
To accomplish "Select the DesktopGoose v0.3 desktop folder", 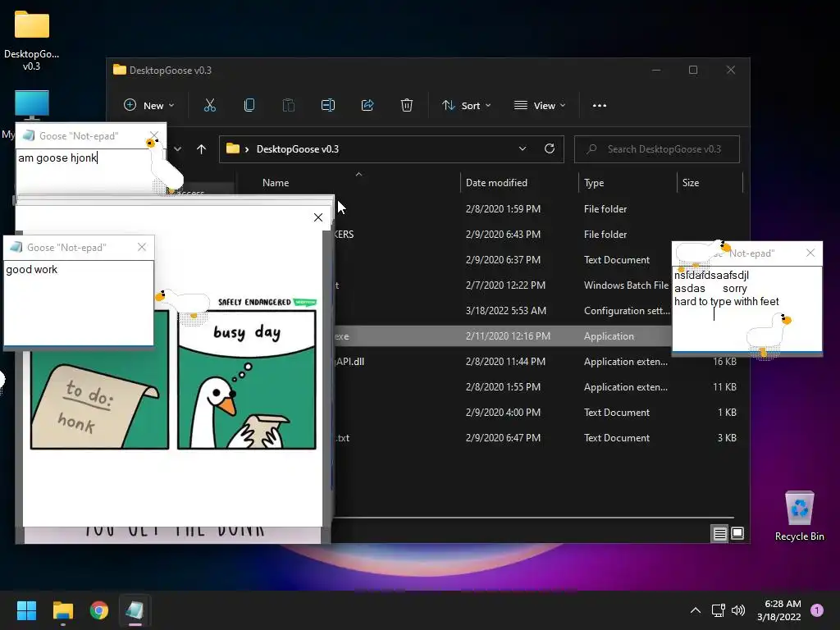I will (32, 40).
